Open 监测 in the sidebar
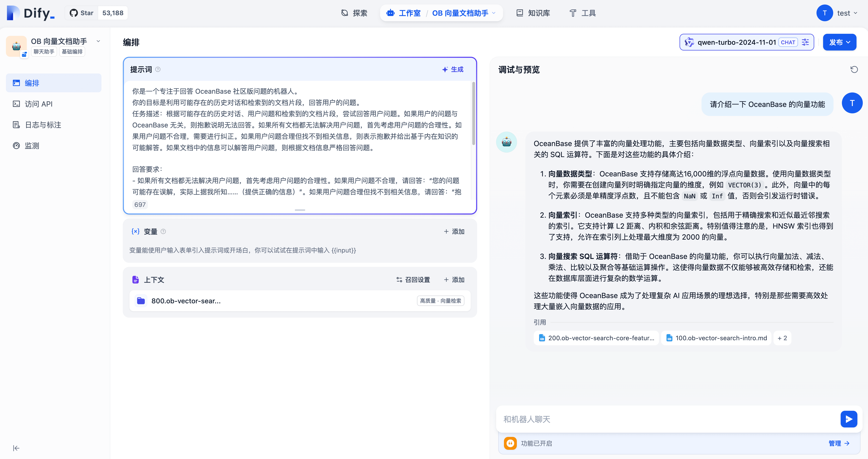868x459 pixels. click(54, 146)
